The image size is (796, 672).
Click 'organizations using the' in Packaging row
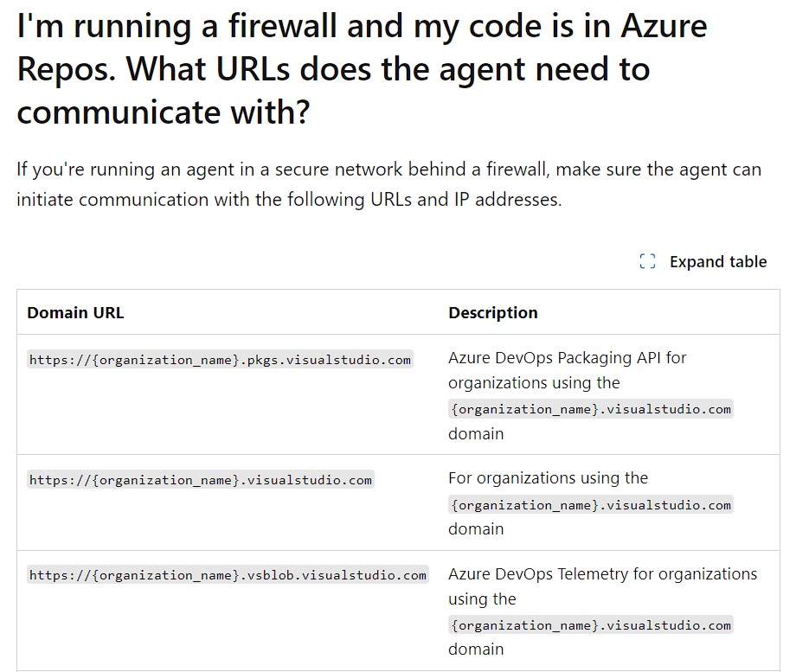click(534, 382)
